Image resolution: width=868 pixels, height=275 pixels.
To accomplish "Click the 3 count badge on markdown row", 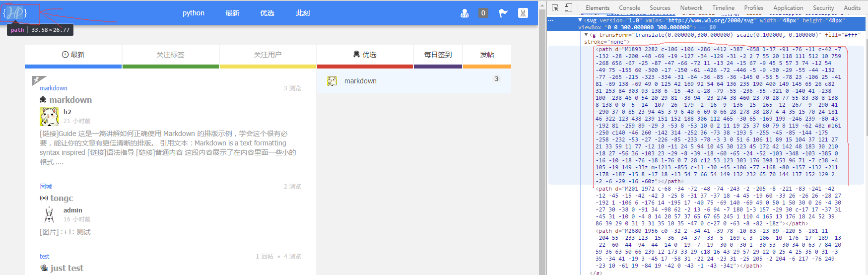I will 496,78.
